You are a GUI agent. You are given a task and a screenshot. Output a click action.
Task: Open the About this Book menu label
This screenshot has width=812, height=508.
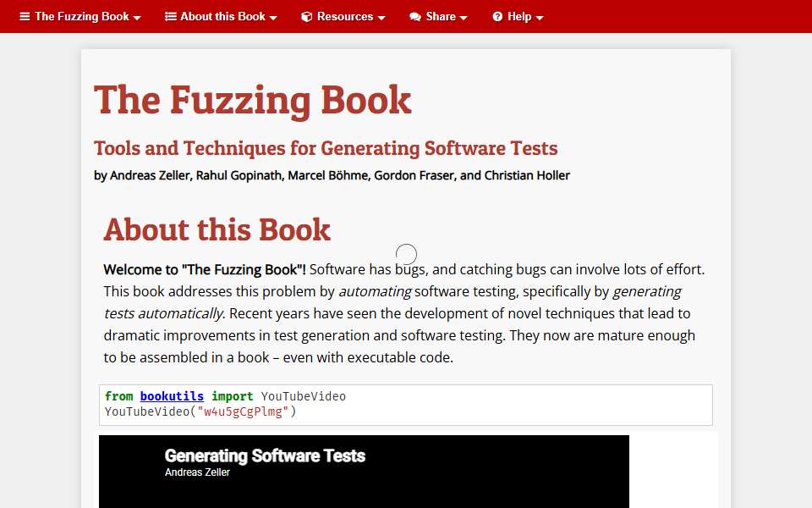click(x=222, y=17)
